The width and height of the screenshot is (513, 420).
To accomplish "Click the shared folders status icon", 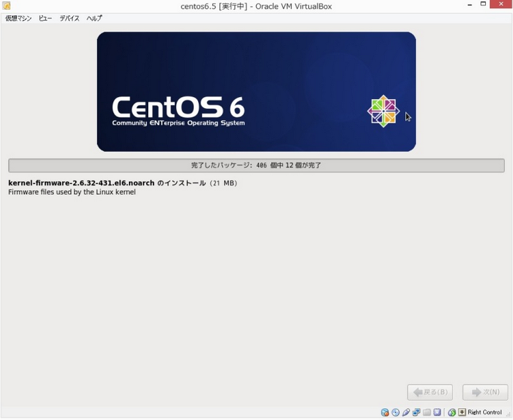I will pyautogui.click(x=427, y=412).
